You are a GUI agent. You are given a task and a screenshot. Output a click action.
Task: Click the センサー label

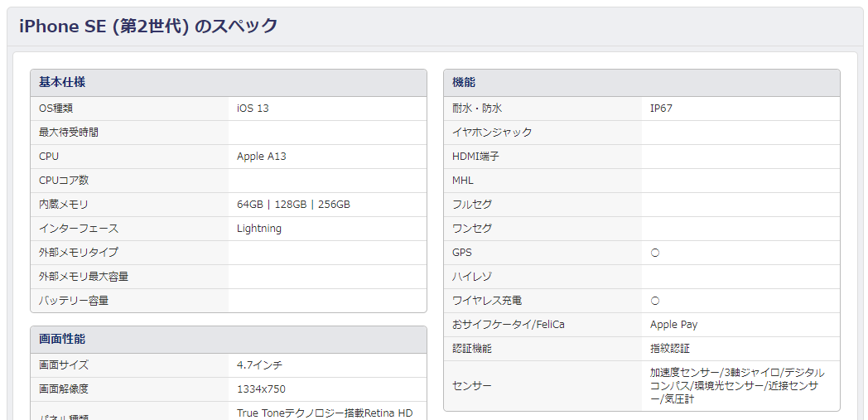(x=472, y=386)
